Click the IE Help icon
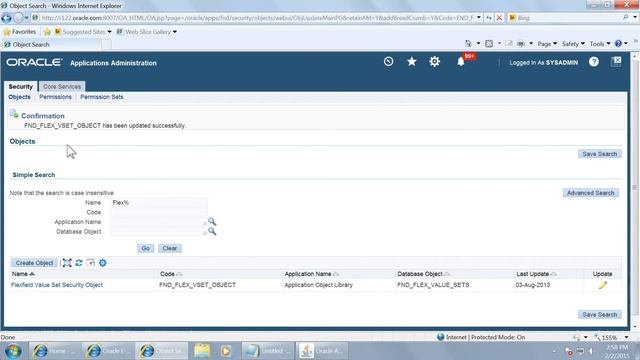Screen dimensions: 640x360 pos(618,44)
